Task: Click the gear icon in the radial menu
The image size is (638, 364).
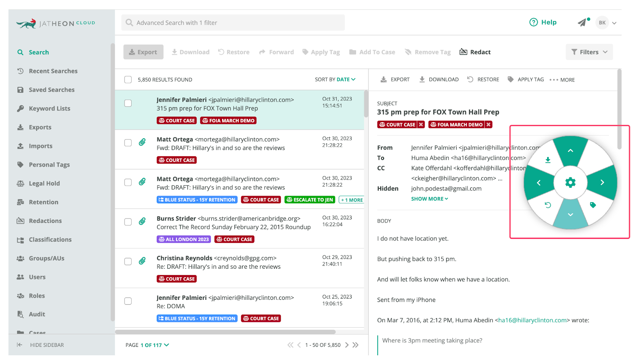Action: click(x=570, y=183)
